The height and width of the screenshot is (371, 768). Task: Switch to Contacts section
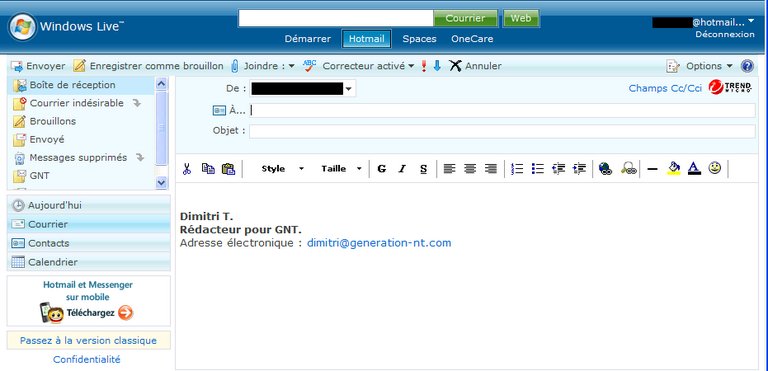[89, 243]
